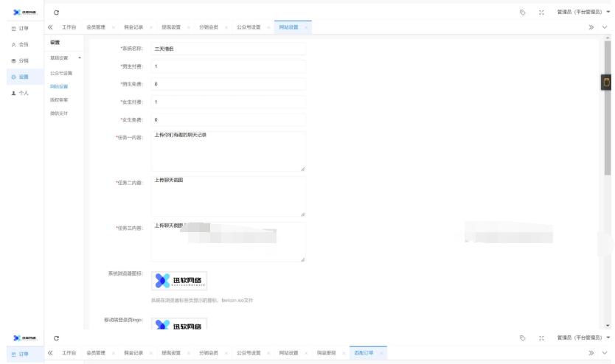This screenshot has height=364, width=615.
Task: Open 公众号设置 in the settings submenu
Action: tap(61, 73)
